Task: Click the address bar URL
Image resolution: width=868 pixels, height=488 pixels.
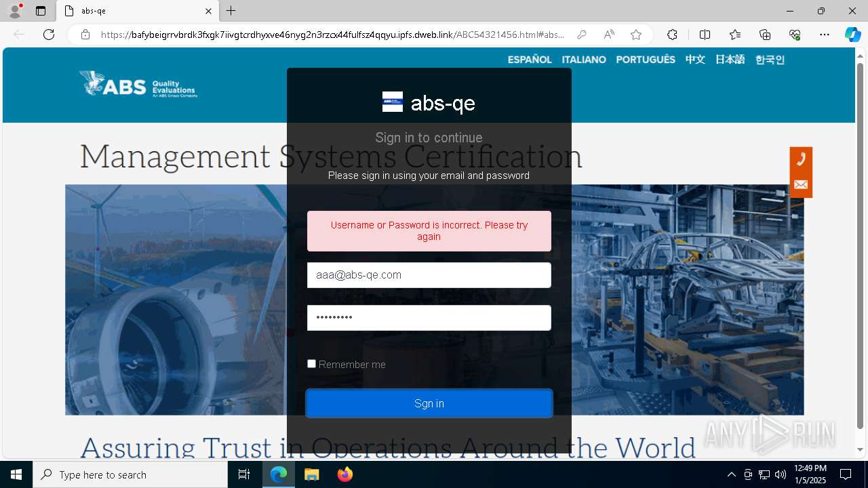Action: click(332, 35)
